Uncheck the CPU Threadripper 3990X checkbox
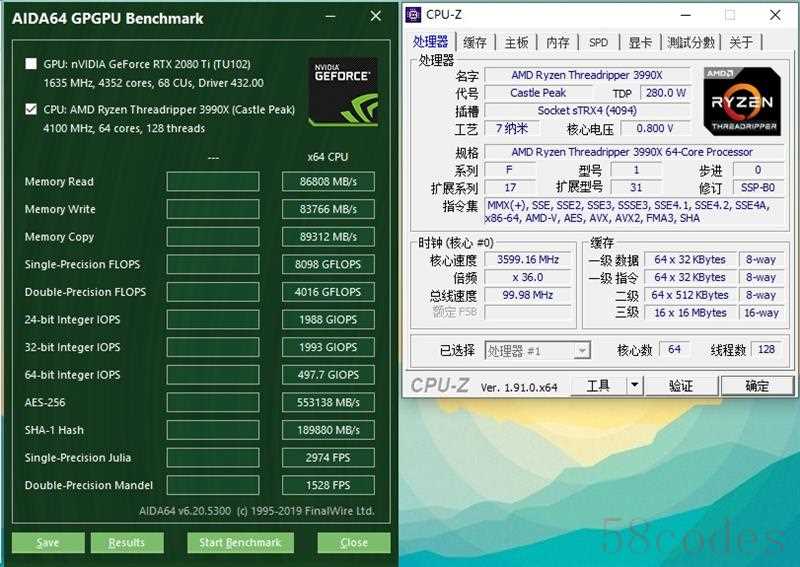Screen dimensions: 800x567 [31, 109]
